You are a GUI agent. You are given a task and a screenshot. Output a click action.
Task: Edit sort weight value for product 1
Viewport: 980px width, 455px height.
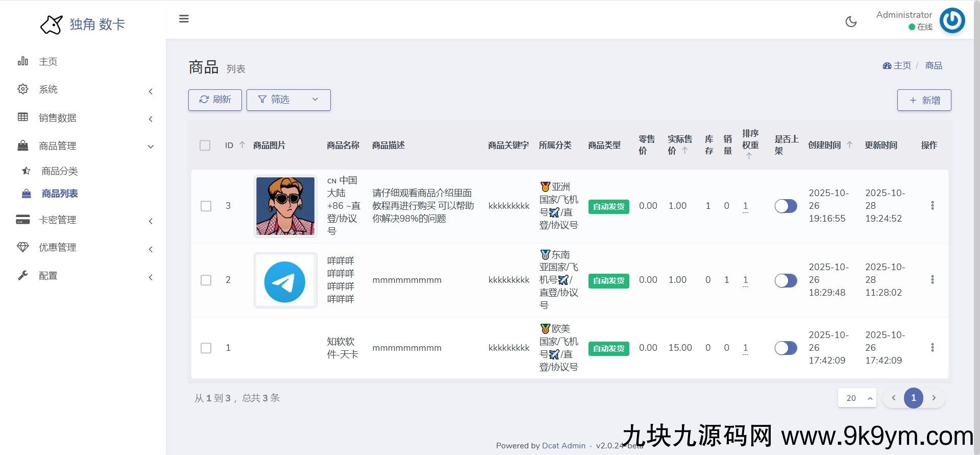click(x=745, y=348)
